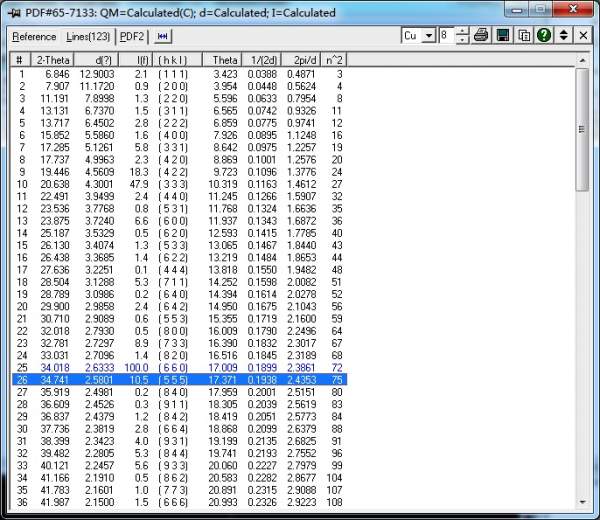The image size is (600, 520).
Task: Click the up-down arrows icon
Action: click(x=564, y=36)
